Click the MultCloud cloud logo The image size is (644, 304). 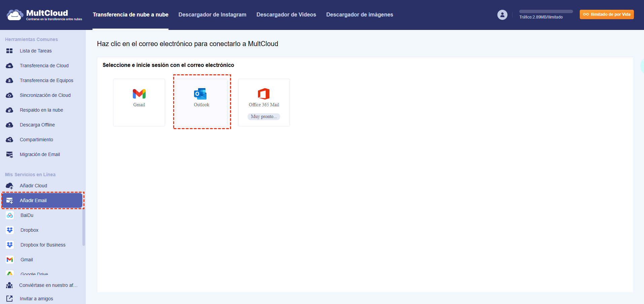click(15, 15)
